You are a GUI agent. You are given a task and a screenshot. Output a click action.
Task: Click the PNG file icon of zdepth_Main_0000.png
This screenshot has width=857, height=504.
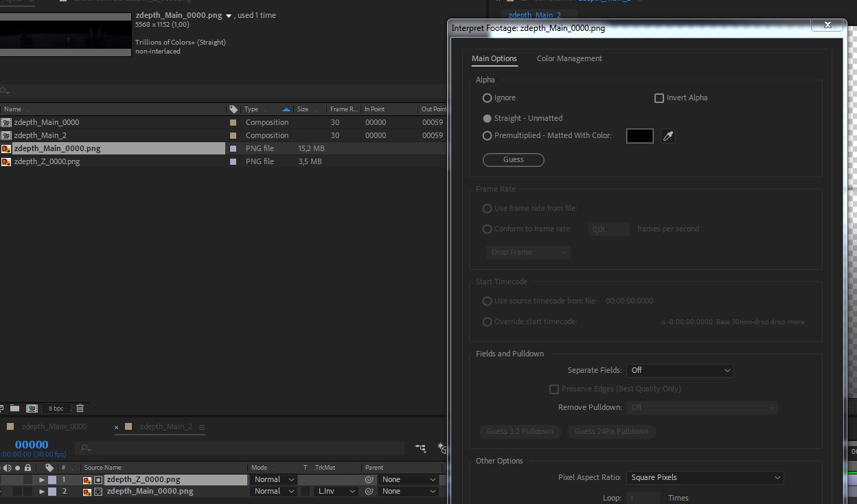coord(6,148)
